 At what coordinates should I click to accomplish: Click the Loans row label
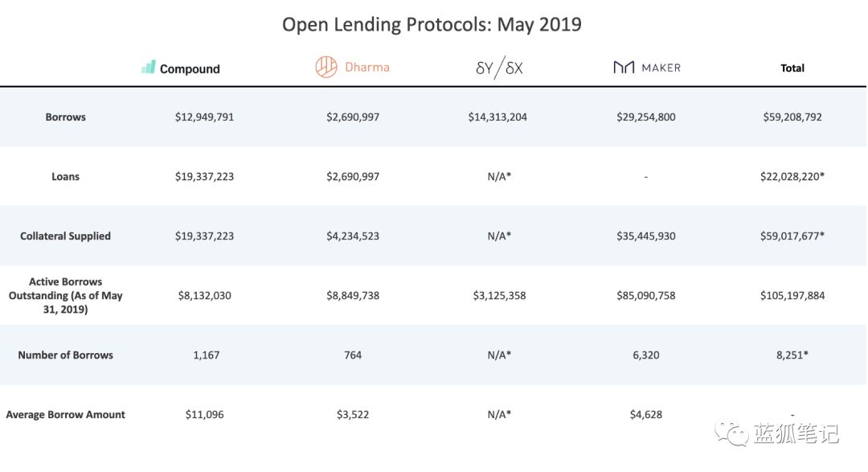pyautogui.click(x=65, y=176)
